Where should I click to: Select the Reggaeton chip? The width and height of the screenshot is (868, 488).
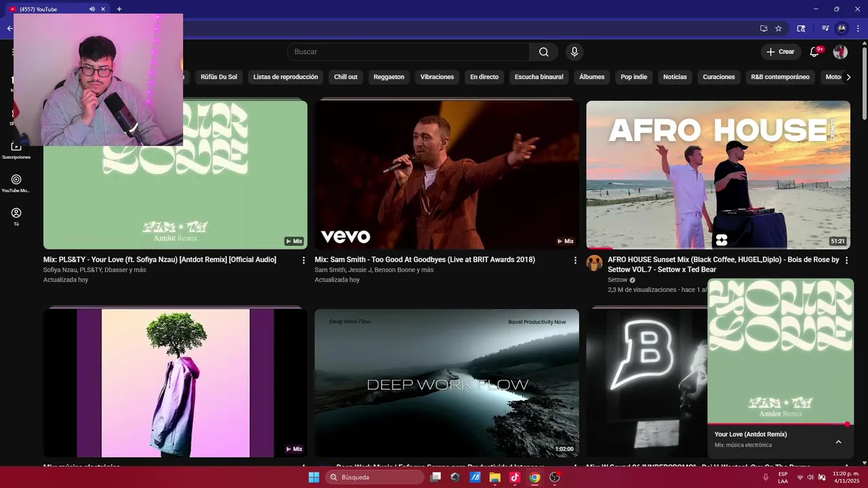(389, 77)
